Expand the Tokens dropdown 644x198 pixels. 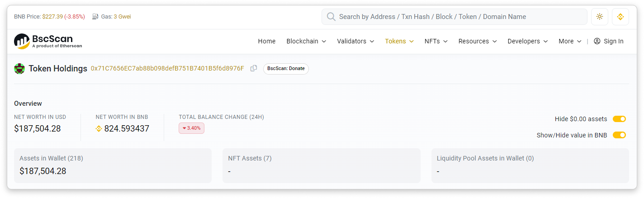point(399,41)
